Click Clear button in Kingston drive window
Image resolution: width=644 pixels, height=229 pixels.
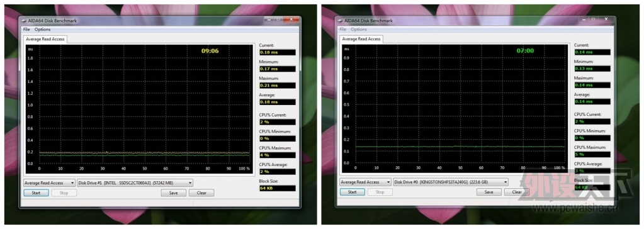[x=517, y=192]
